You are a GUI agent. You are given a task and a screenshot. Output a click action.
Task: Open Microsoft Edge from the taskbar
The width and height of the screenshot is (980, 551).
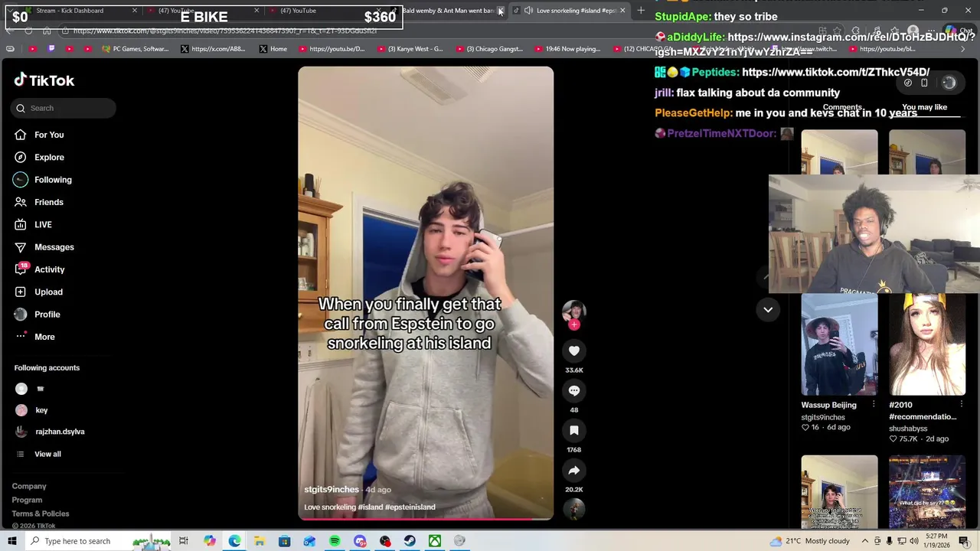coord(234,541)
